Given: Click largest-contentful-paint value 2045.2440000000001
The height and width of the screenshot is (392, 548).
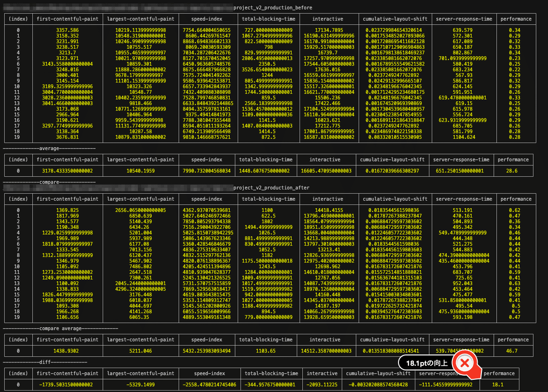Looking at the screenshot, I should [141, 283].
